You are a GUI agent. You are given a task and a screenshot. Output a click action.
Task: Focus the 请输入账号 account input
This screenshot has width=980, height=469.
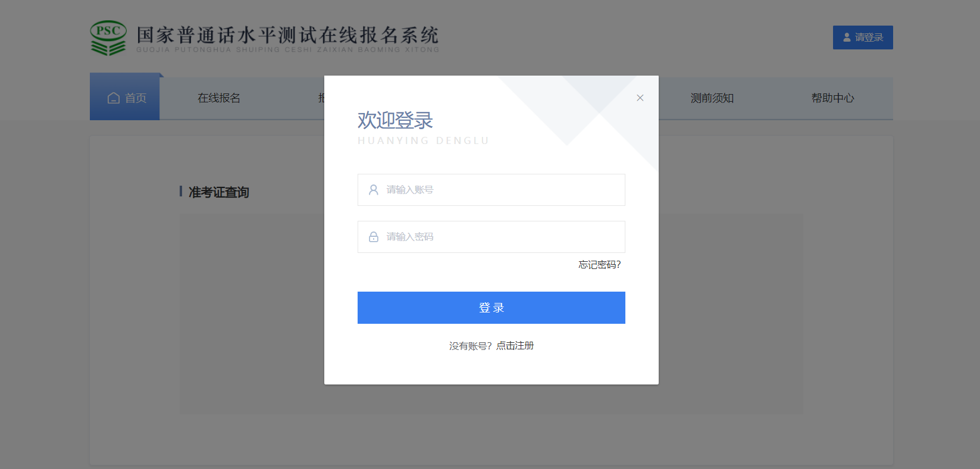[x=500, y=190]
